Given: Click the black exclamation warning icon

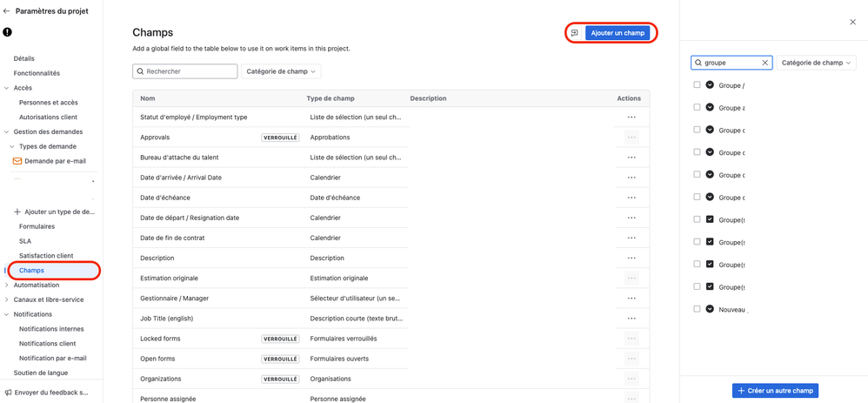Looking at the screenshot, I should (7, 32).
